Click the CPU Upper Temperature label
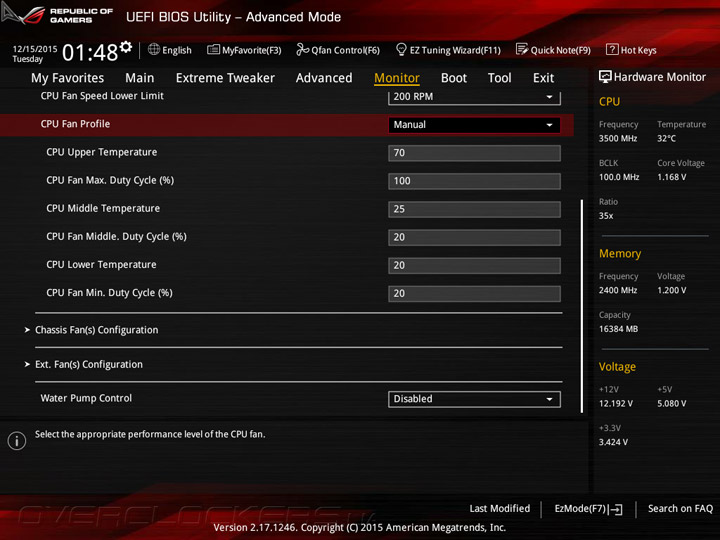 [101, 152]
